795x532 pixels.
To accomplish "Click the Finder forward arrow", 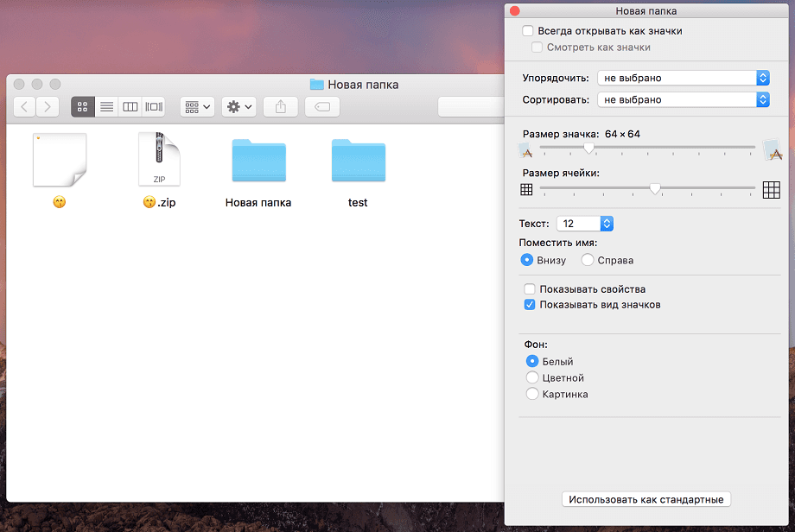I will click(48, 107).
